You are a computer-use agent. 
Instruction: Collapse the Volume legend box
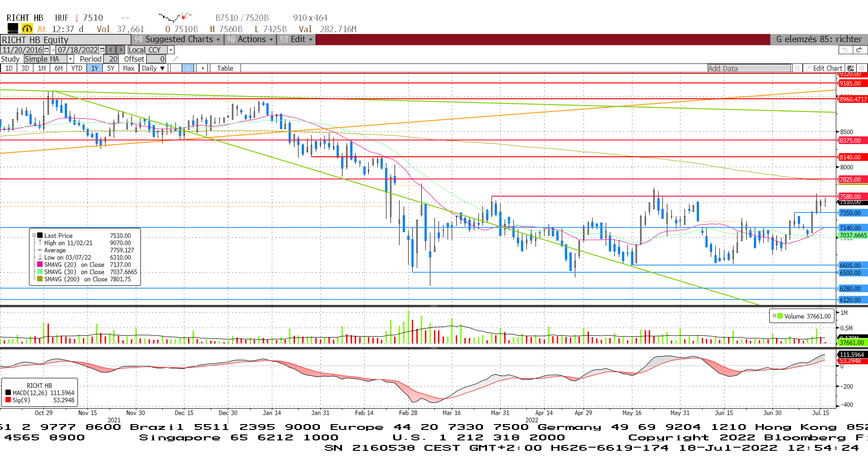tap(774, 316)
